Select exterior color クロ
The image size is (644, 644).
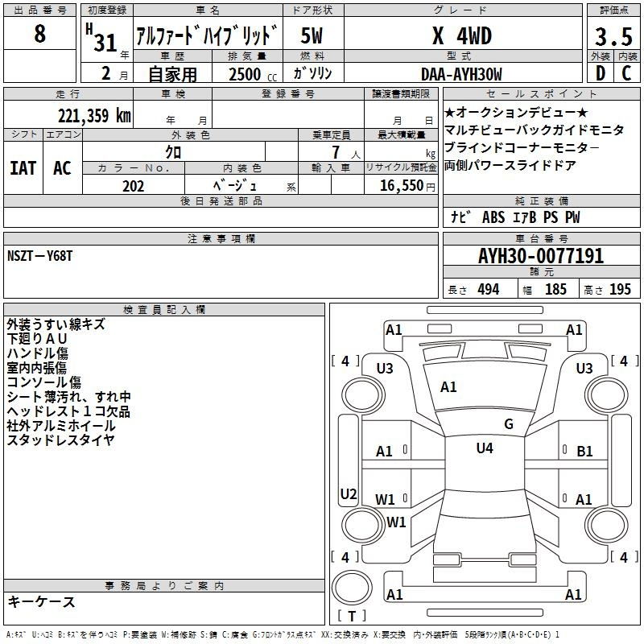[173, 152]
